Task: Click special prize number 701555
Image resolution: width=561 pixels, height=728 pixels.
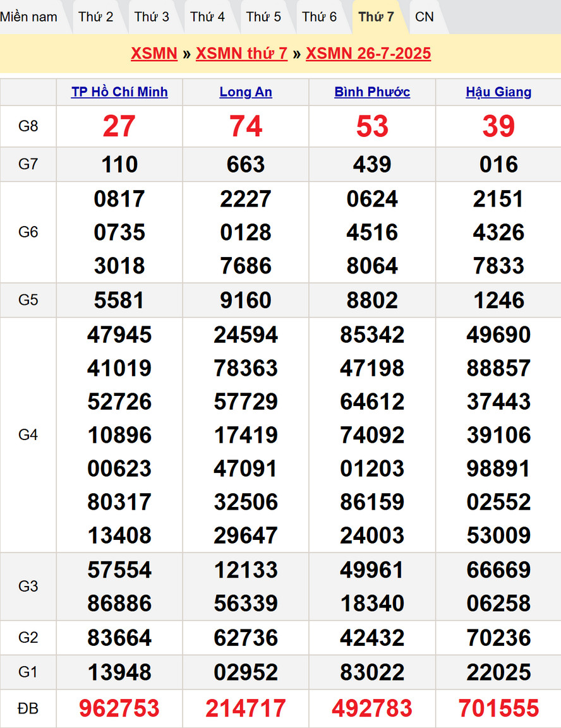Action: (x=498, y=708)
